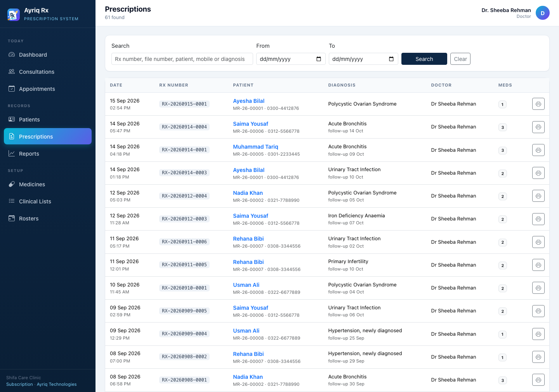559x392 pixels.
Task: Open Nadia Khan in the 12 Sep row
Action: click(x=248, y=193)
